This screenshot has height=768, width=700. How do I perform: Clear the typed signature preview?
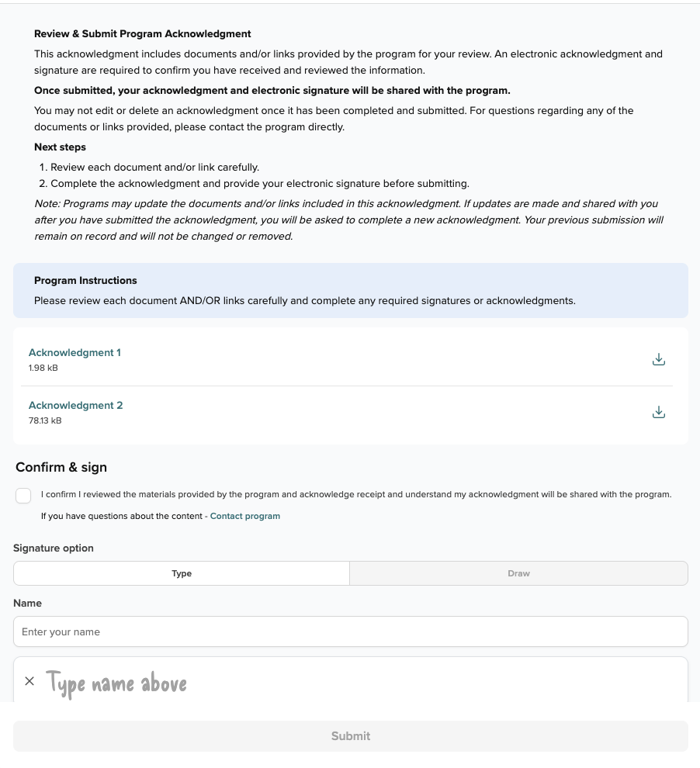[x=29, y=681]
